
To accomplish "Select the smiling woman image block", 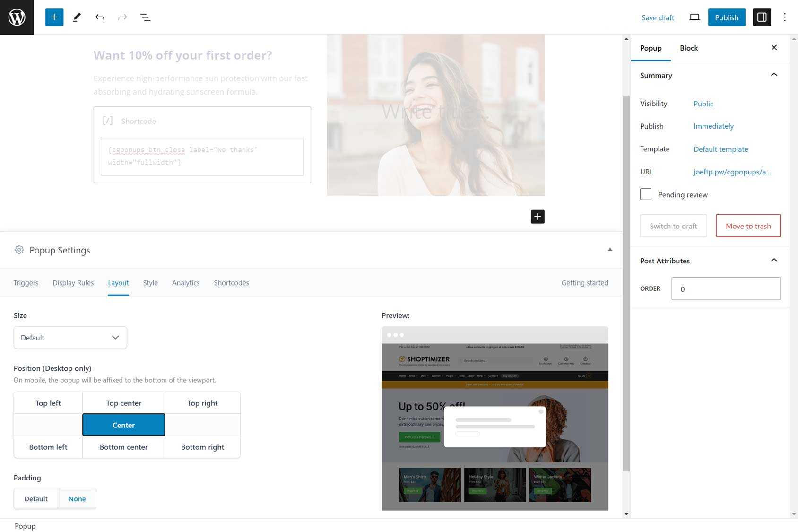I will click(x=435, y=115).
